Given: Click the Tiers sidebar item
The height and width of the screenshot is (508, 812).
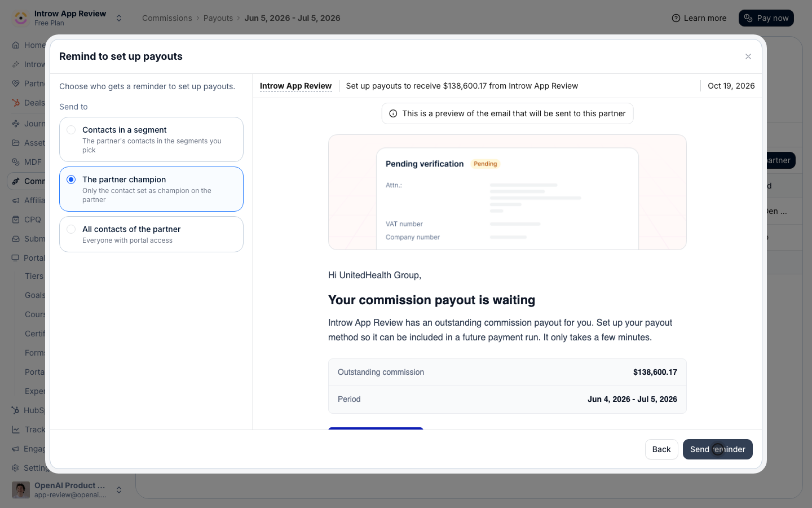Looking at the screenshot, I should tap(34, 276).
